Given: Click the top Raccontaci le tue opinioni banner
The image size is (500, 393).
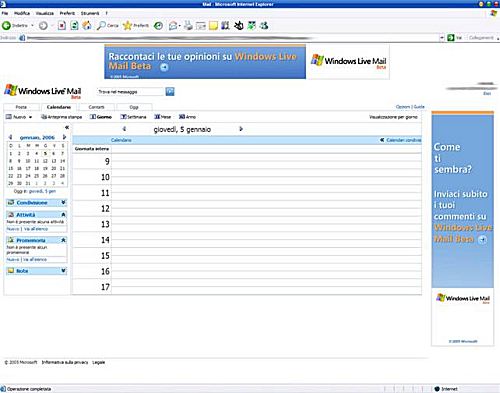Looking at the screenshot, I should pos(205,62).
